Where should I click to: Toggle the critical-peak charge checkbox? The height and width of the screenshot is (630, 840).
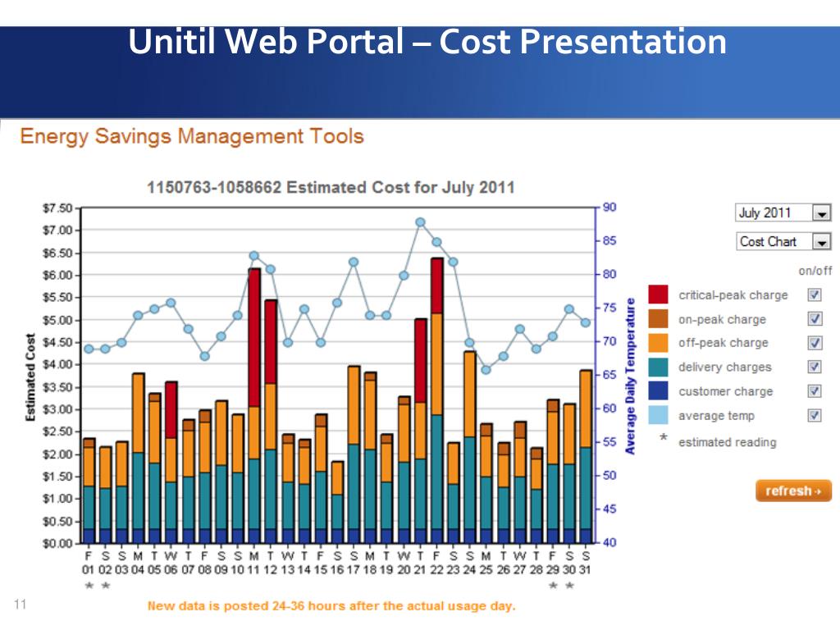(815, 294)
